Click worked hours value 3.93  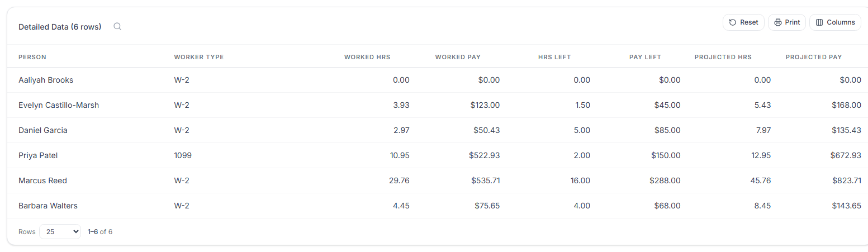(x=401, y=105)
